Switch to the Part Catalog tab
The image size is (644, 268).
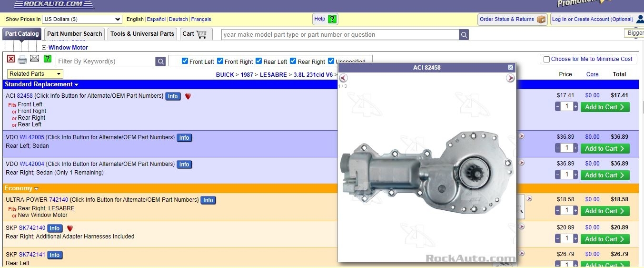click(22, 34)
